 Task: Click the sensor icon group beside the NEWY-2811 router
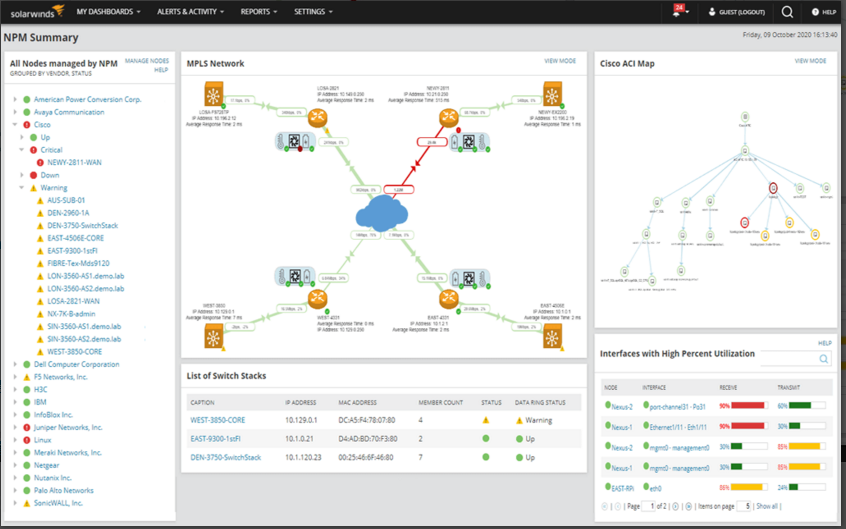(469, 142)
